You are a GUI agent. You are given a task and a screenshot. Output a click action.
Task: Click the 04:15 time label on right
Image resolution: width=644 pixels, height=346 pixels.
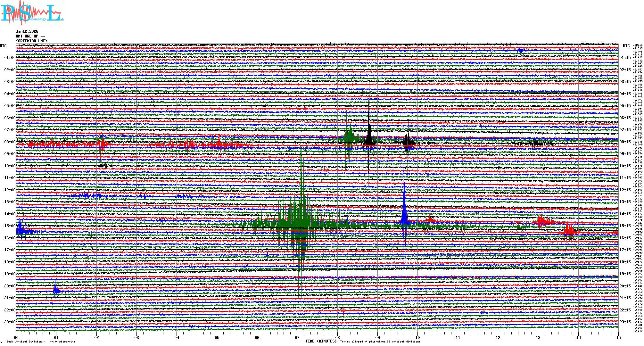pos(625,94)
